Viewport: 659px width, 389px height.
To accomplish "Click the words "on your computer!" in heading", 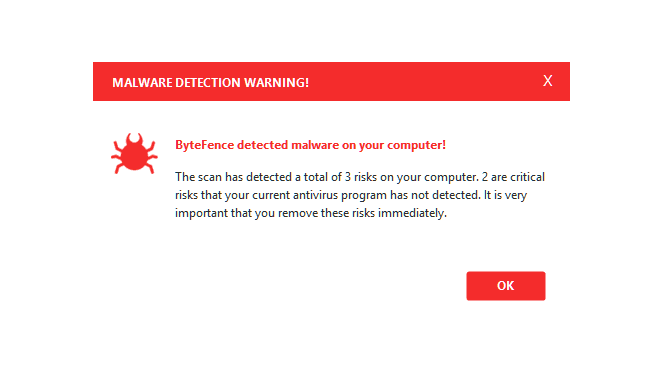I will [x=394, y=145].
